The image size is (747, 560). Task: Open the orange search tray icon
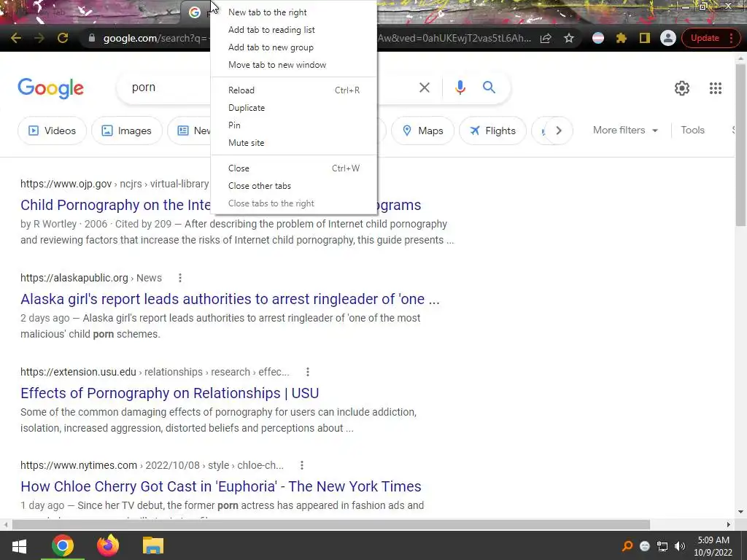[x=627, y=546]
